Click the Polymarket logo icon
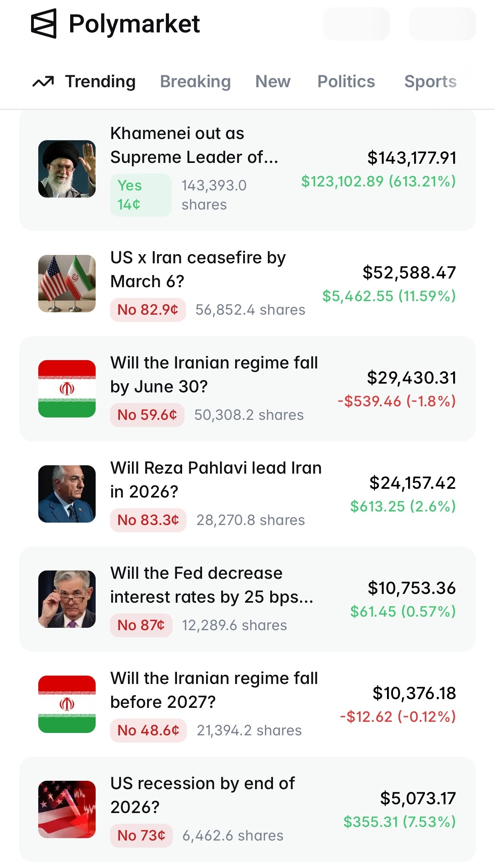Screen dimensions: 495x868 click(x=43, y=24)
